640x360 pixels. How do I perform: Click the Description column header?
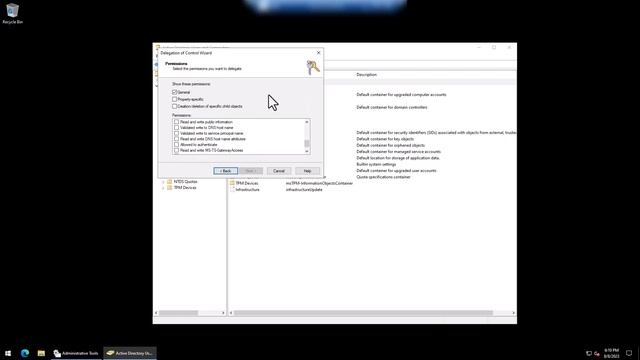click(x=367, y=75)
